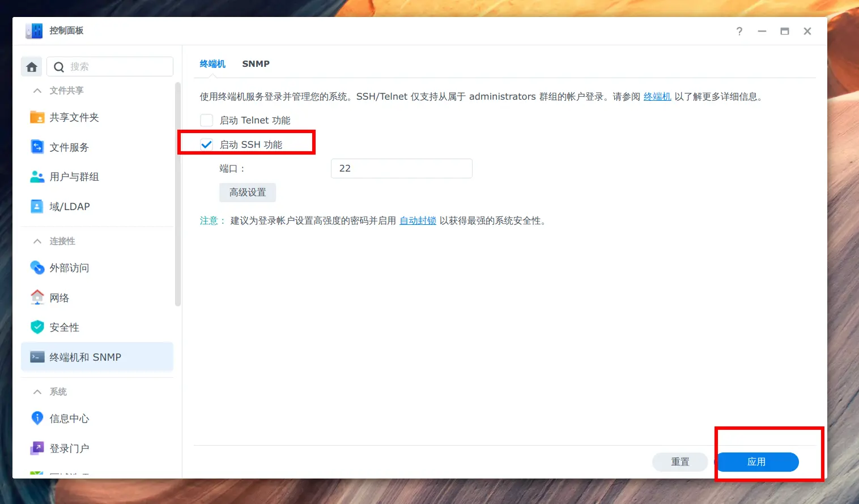
Task: Disable the 启动 SSH 功能 checkbox
Action: [206, 144]
